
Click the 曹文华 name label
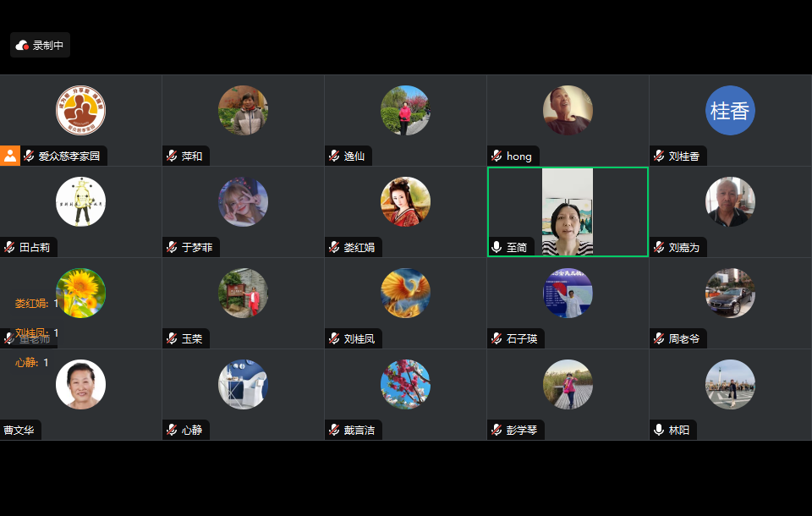pos(19,430)
